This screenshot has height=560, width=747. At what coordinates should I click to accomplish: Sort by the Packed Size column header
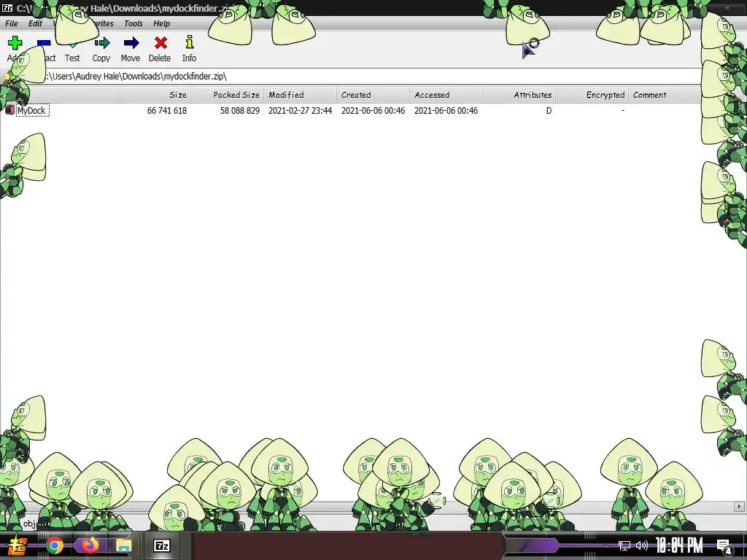click(x=228, y=95)
